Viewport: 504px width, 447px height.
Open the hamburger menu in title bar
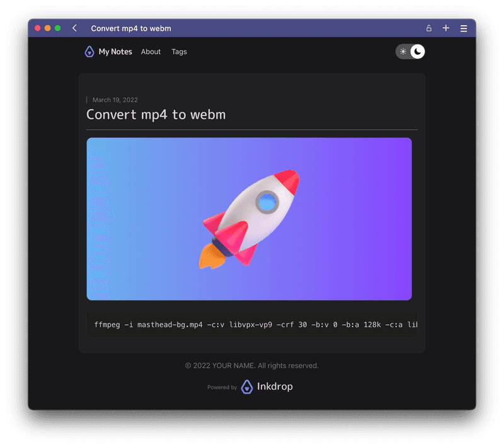(464, 28)
